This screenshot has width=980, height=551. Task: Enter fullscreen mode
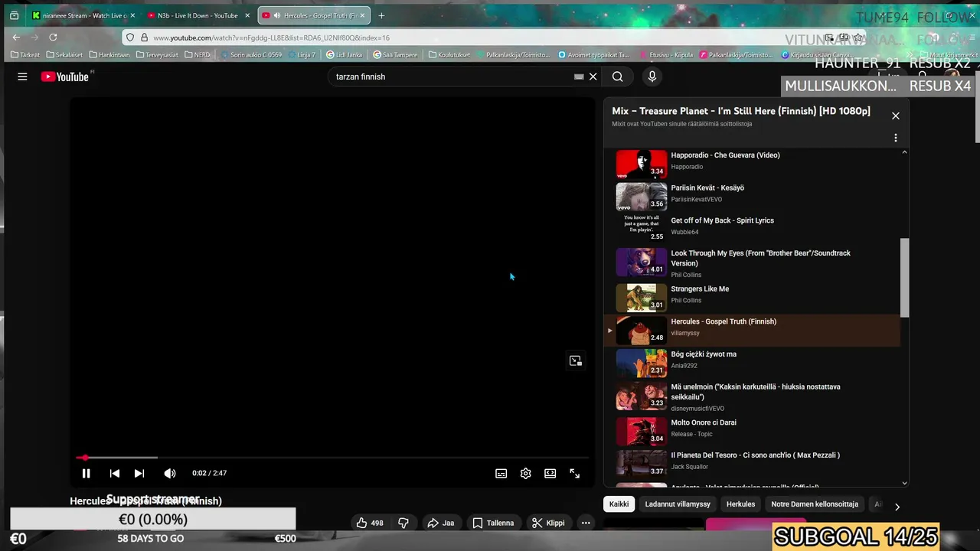point(574,473)
